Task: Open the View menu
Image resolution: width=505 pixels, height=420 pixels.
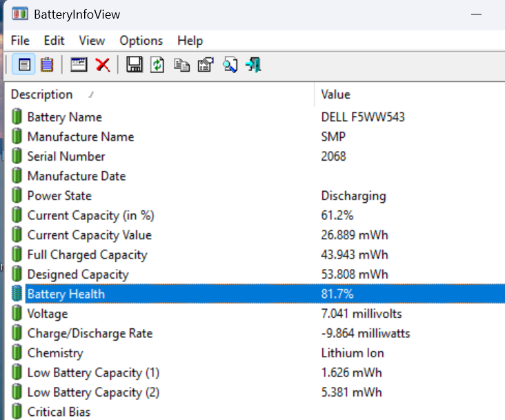Action: point(92,41)
